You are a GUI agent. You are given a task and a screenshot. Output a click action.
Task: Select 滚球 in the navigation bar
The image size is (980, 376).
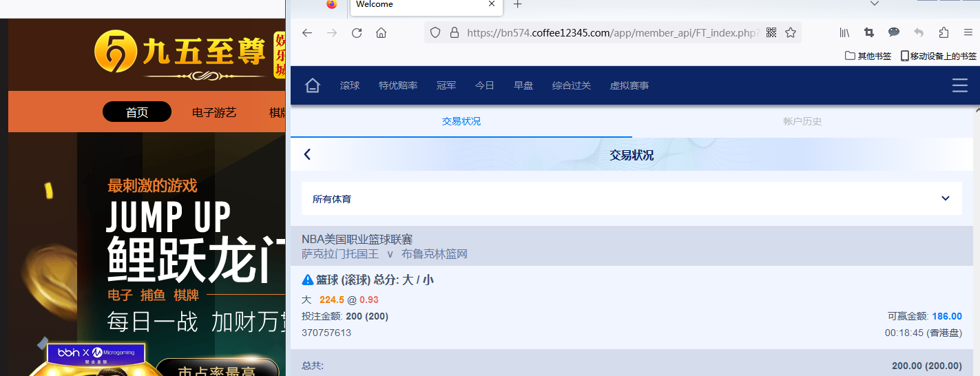point(350,85)
